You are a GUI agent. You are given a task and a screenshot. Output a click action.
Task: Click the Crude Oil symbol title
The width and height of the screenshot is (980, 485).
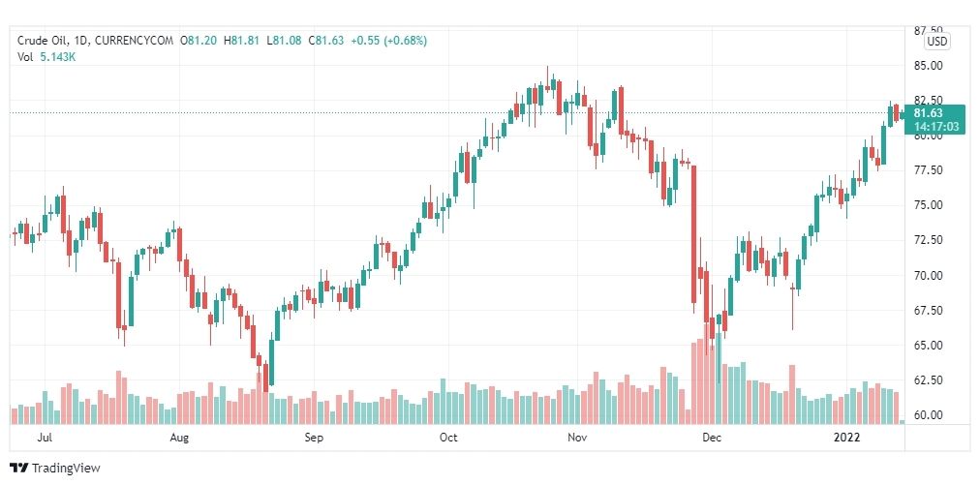[43, 41]
